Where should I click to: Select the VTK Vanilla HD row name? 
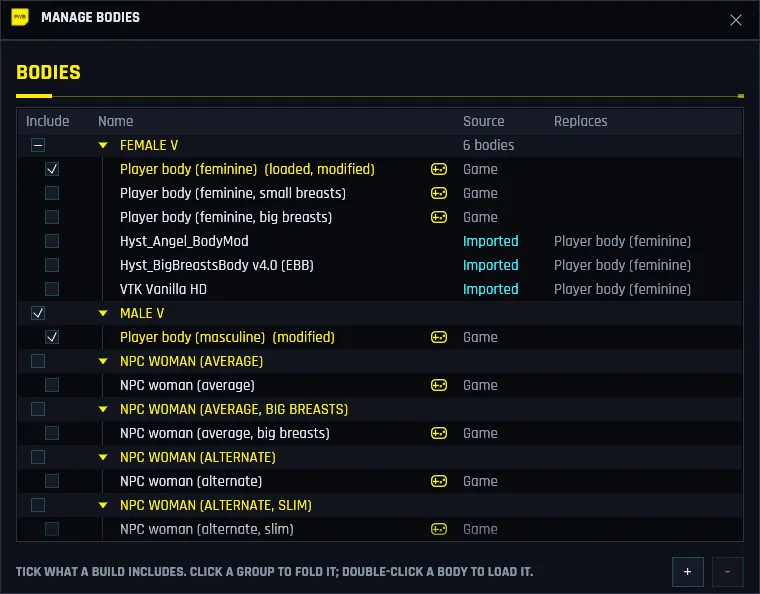[163, 289]
